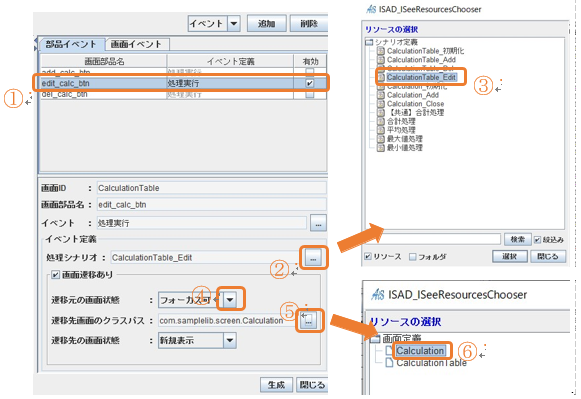Open browse button for 遷移先画面のクラスパス
Screen dimensions: 581x399
(308, 320)
